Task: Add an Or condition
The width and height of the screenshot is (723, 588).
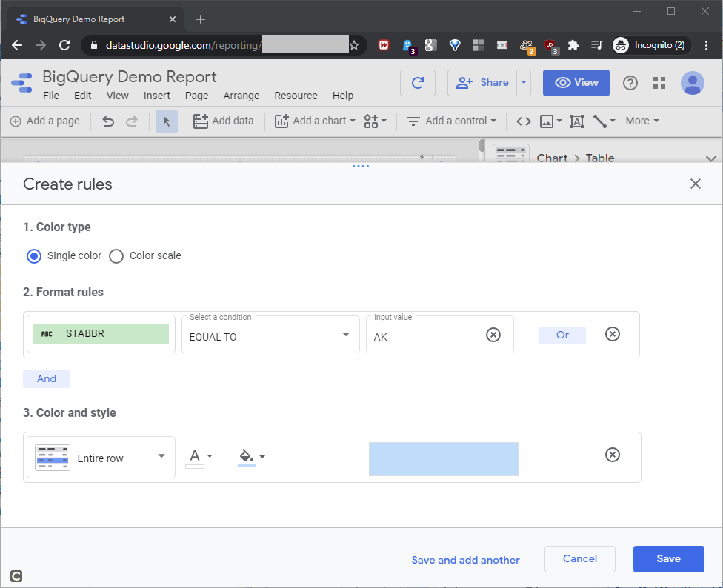Action: point(562,335)
